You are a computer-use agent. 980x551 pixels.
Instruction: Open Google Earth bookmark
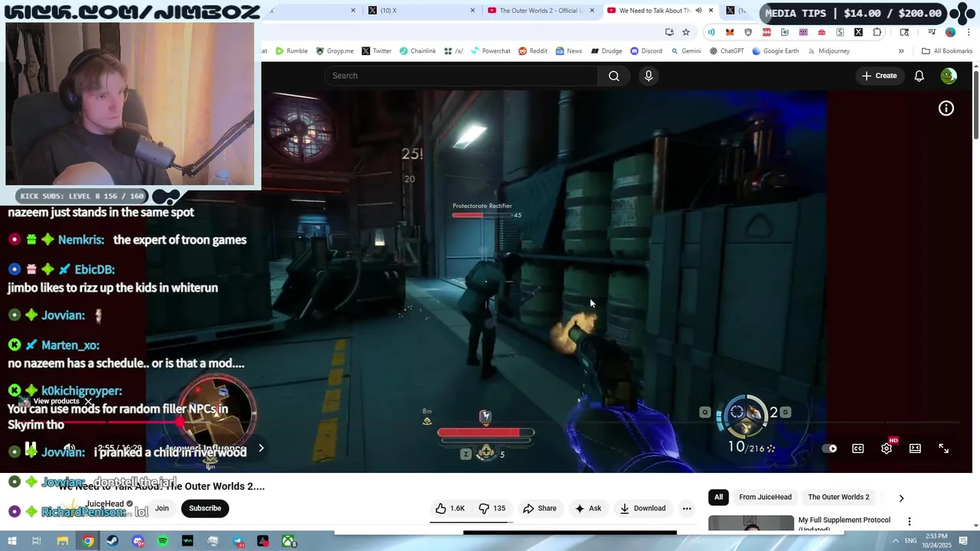click(776, 51)
